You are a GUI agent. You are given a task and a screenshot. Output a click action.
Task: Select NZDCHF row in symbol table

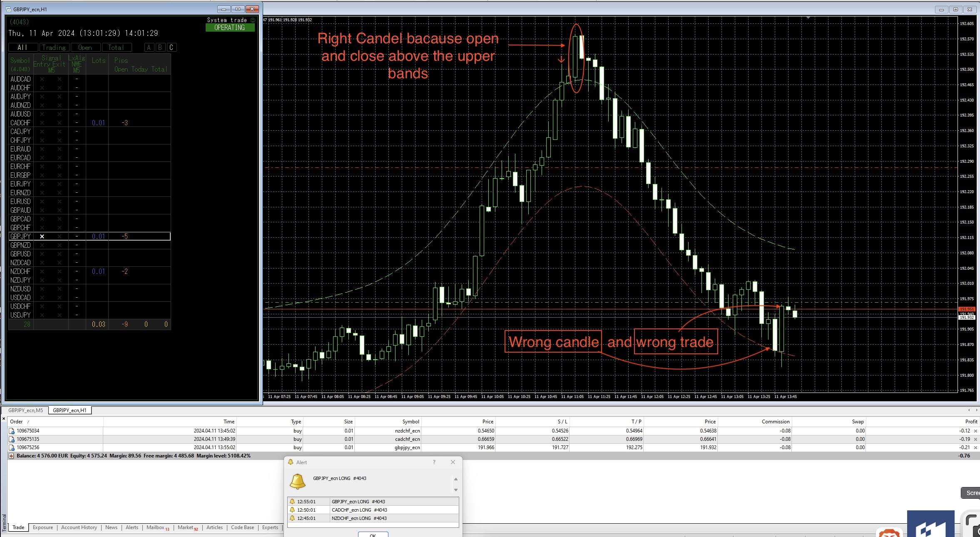[x=20, y=271]
